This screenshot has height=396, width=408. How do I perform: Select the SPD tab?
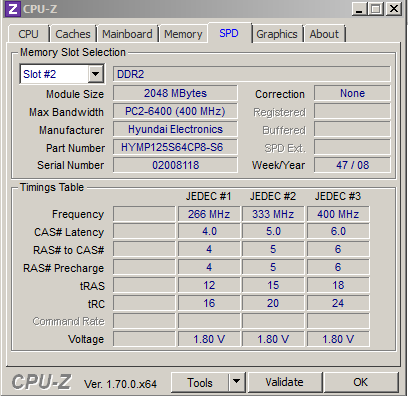click(229, 33)
